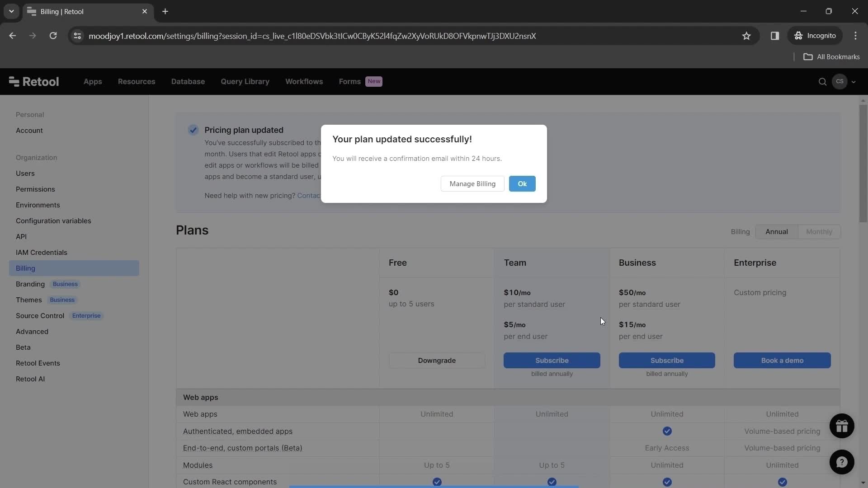Select the Monthly billing toggle

pyautogui.click(x=819, y=231)
